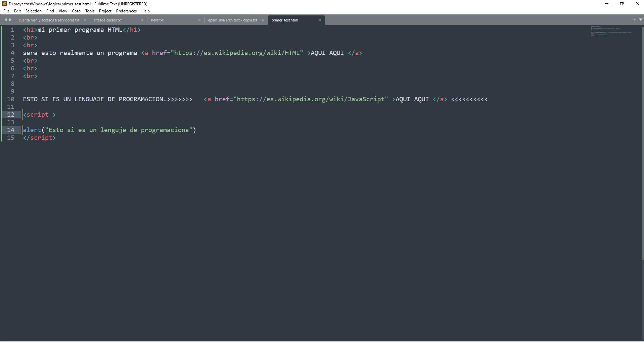Open the tab list dropdown arrow
The width and height of the screenshot is (644, 342).
click(640, 20)
